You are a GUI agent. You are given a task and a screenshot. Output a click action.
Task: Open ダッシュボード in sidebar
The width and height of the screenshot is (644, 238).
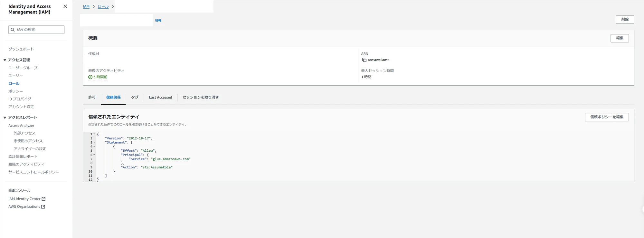(x=21, y=49)
